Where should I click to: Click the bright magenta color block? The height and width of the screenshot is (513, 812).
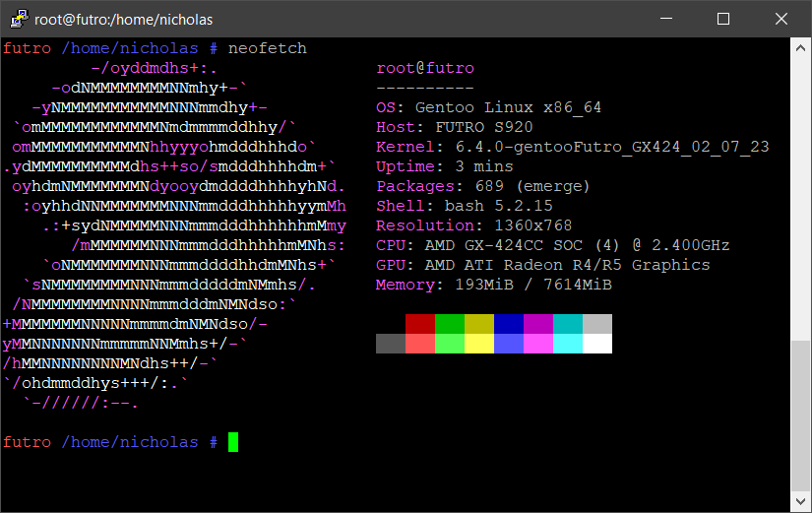tap(538, 344)
